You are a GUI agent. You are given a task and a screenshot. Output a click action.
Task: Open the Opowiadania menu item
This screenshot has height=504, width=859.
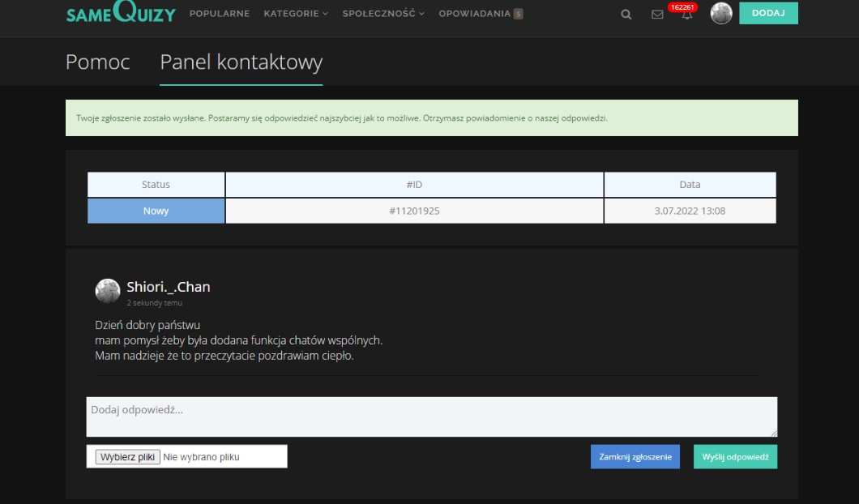tap(474, 14)
